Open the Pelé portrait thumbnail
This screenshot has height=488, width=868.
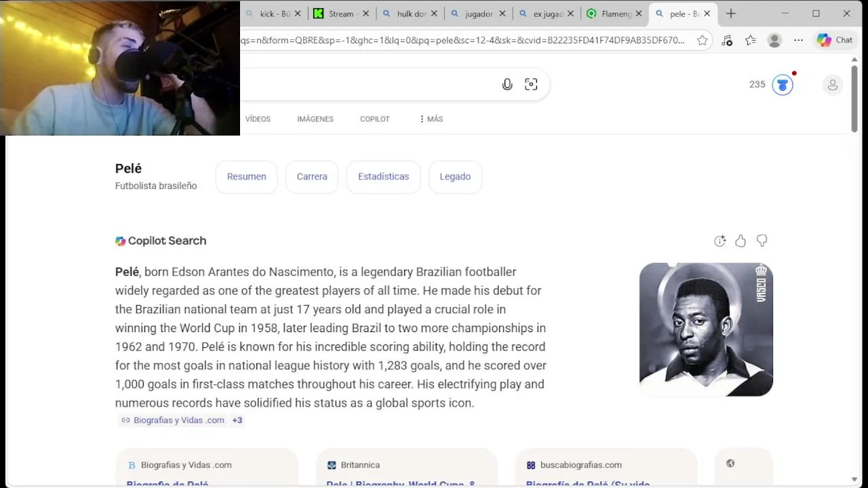[x=706, y=329]
